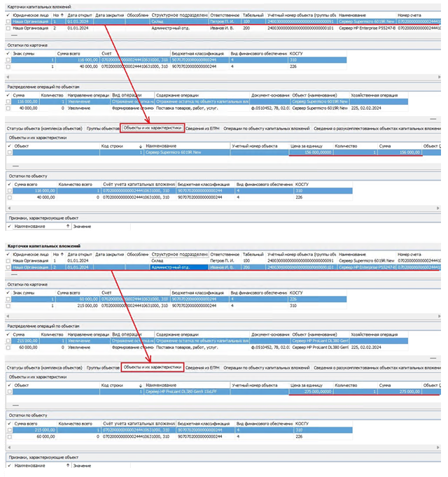Check the HP ProLiant DL380 Gen9 15xLFF row checkbox

click(x=8, y=391)
